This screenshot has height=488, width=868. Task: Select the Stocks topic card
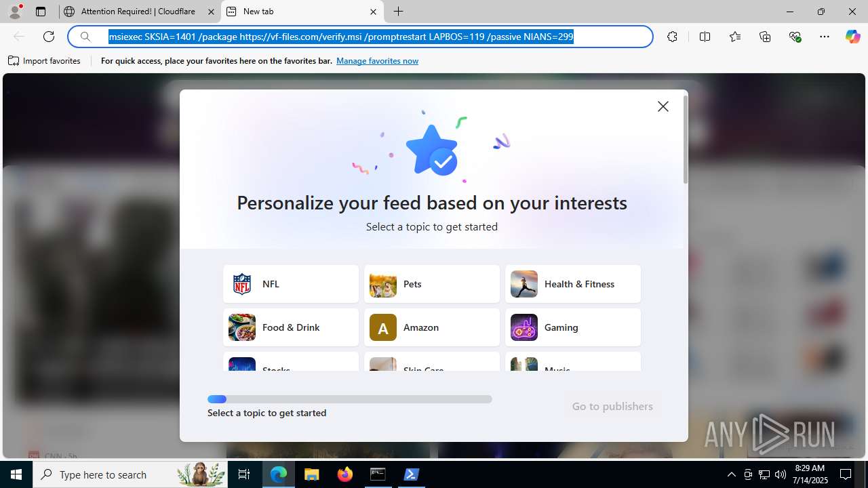pos(291,361)
